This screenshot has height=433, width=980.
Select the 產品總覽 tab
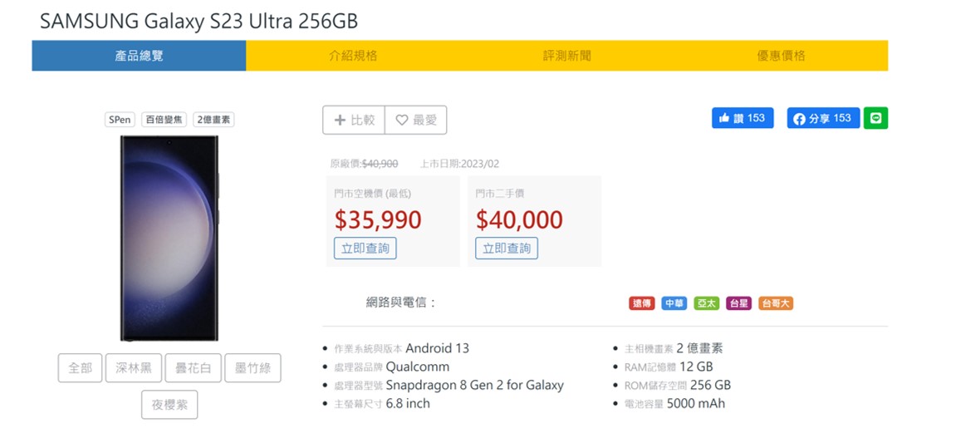(139, 56)
